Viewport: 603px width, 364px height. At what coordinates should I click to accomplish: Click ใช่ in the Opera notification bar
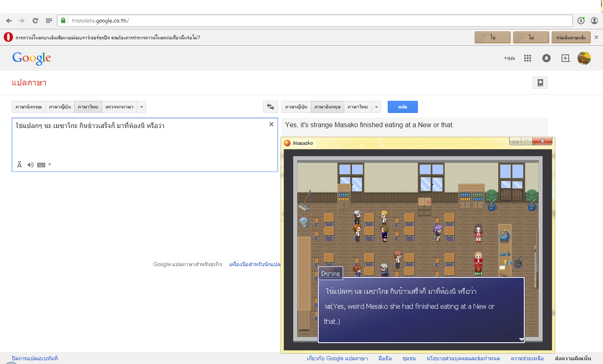coord(492,37)
